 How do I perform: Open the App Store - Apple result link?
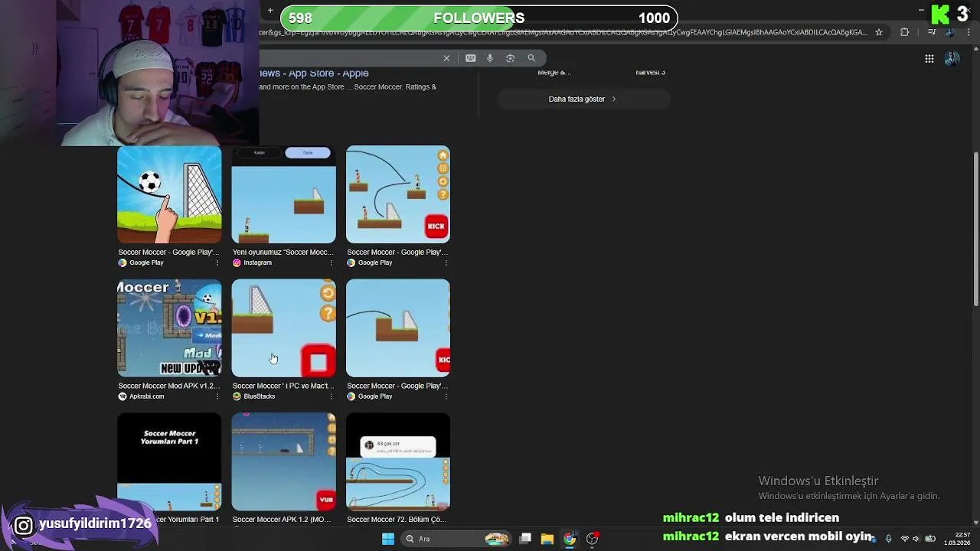[314, 73]
